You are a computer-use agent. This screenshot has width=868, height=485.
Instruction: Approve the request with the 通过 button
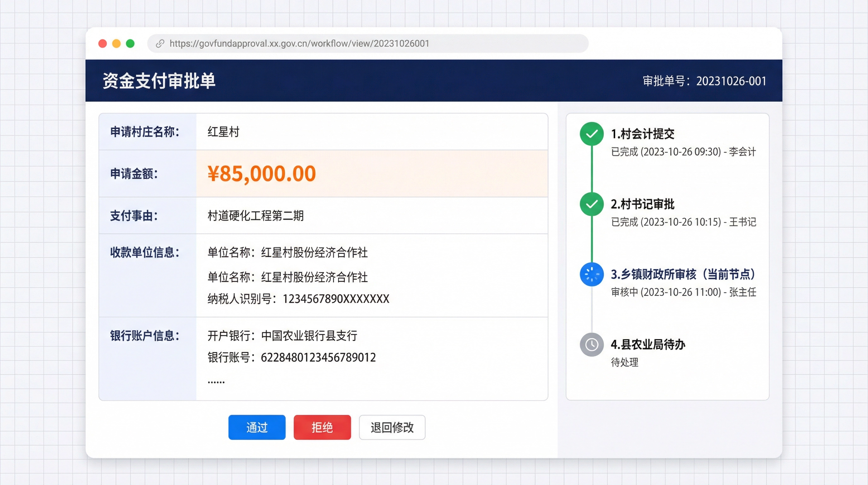pyautogui.click(x=257, y=427)
